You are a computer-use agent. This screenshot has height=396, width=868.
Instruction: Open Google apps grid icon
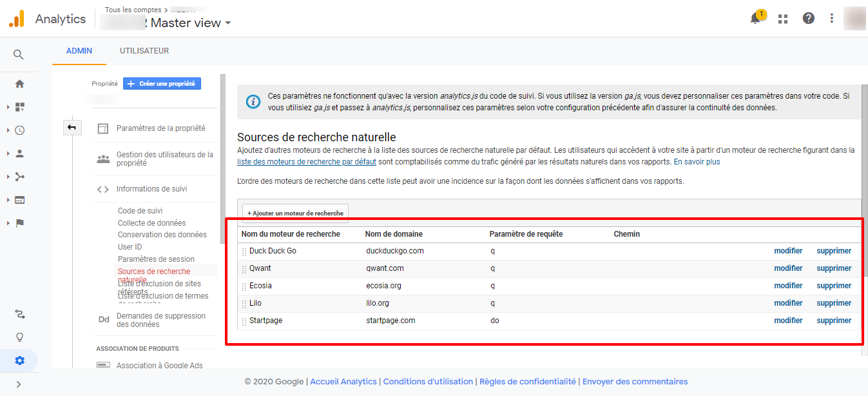[x=783, y=19]
